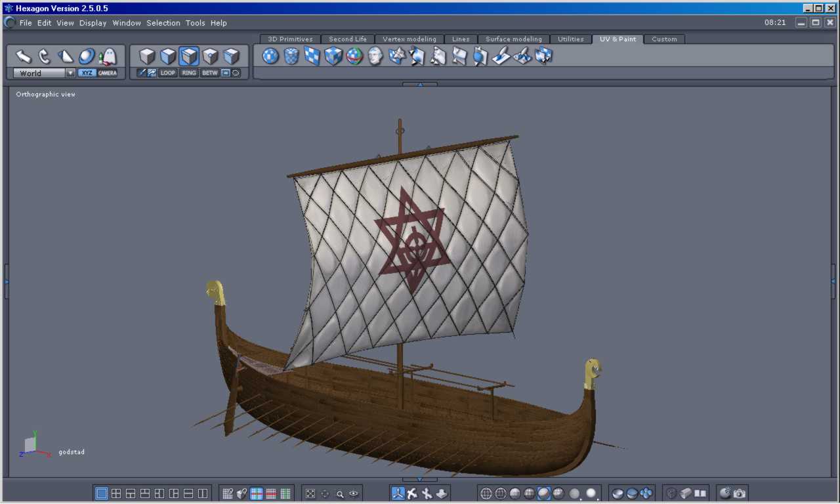Image resolution: width=840 pixels, height=504 pixels.
Task: Open the Window menu
Action: 127,23
